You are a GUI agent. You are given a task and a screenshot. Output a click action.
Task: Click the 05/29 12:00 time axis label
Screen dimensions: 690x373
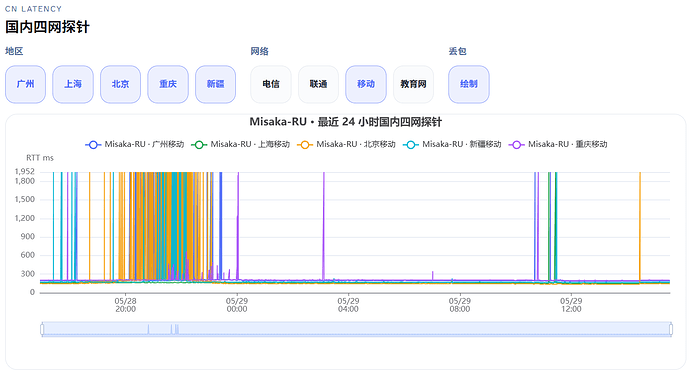(x=571, y=305)
